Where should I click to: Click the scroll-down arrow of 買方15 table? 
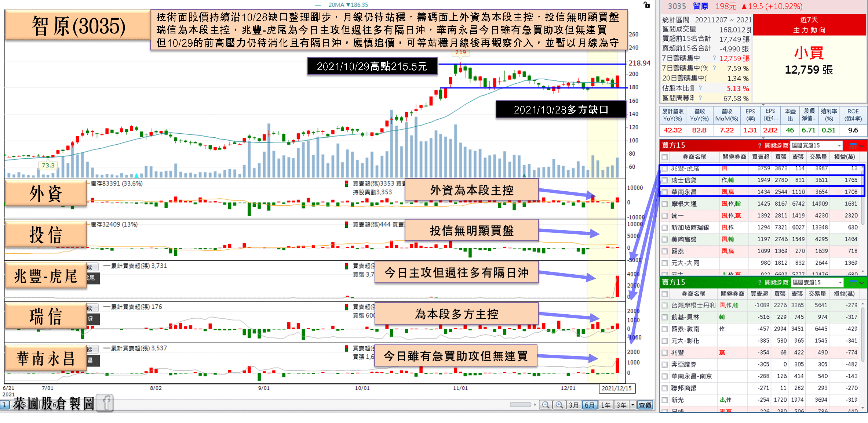coord(862,271)
